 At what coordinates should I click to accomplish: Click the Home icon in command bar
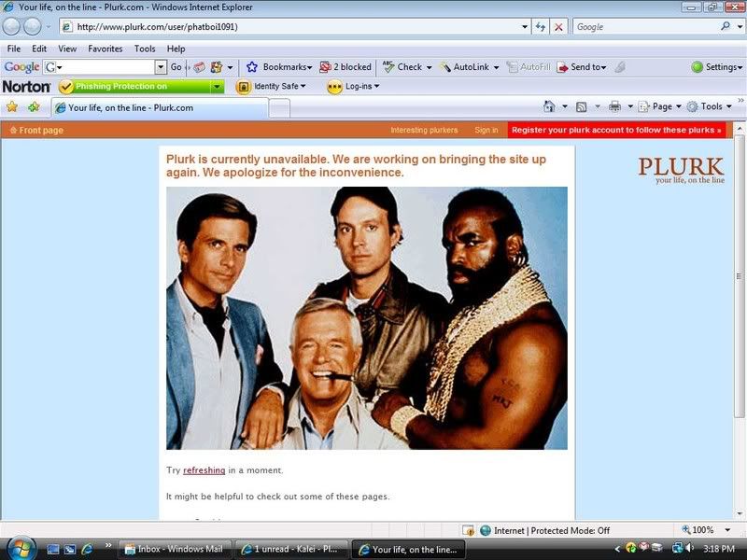(549, 107)
